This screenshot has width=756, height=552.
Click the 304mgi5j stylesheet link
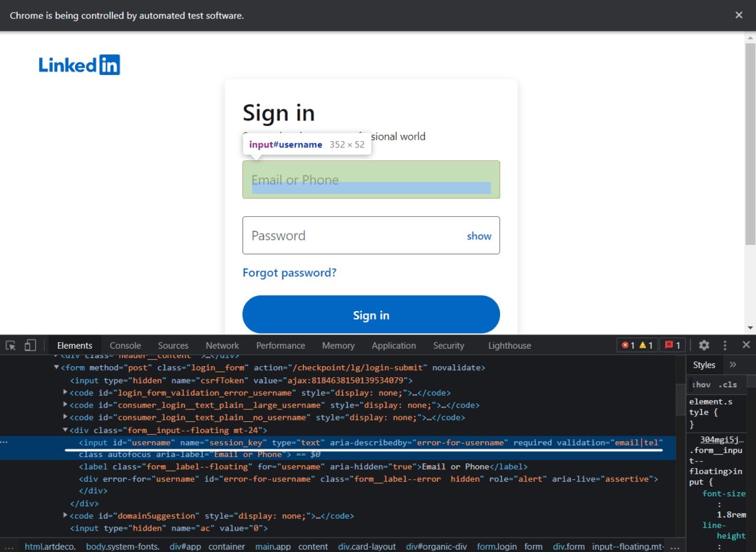point(722,440)
